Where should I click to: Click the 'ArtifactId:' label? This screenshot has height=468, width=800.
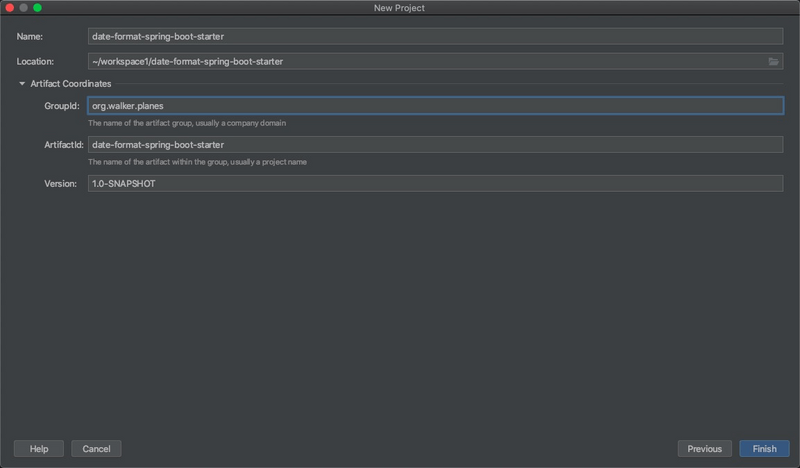pyautogui.click(x=62, y=145)
